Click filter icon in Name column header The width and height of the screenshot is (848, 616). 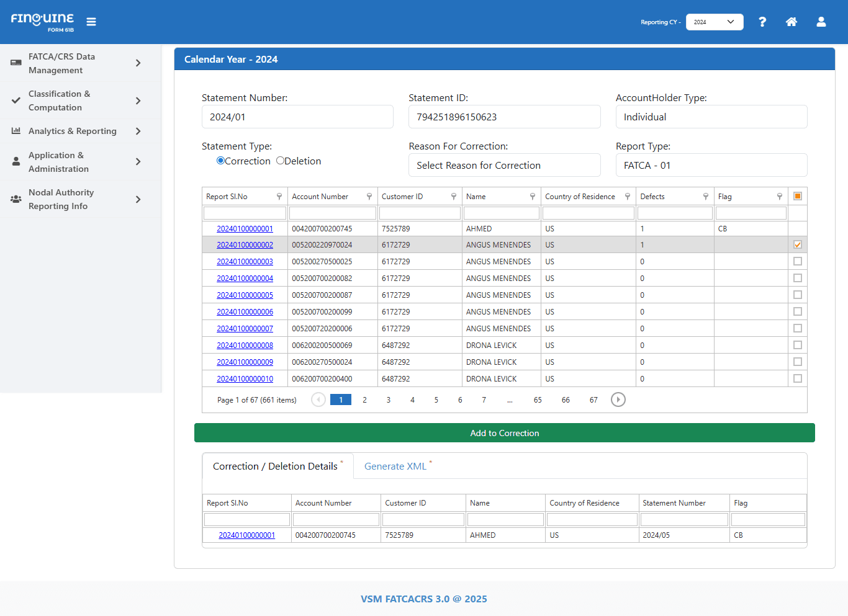[533, 197]
